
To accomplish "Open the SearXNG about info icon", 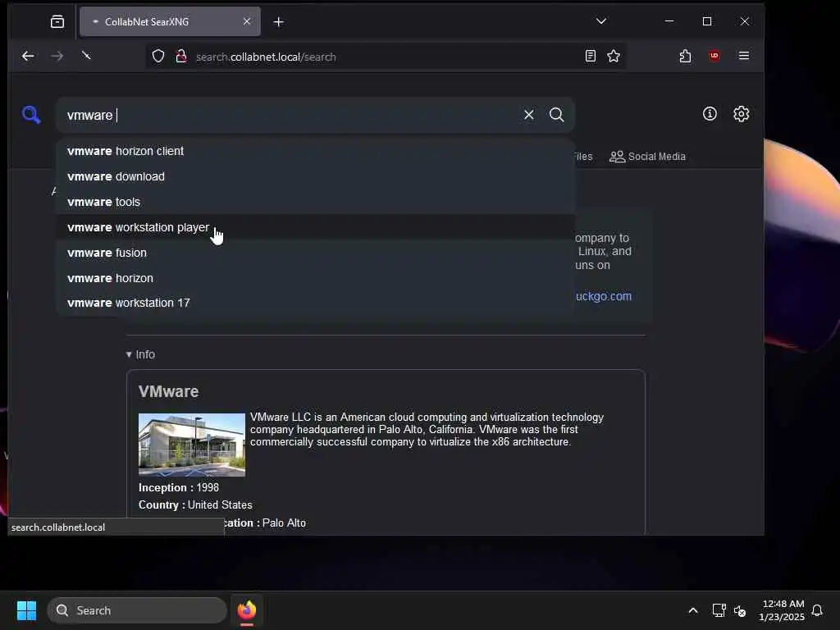I will point(710,113).
